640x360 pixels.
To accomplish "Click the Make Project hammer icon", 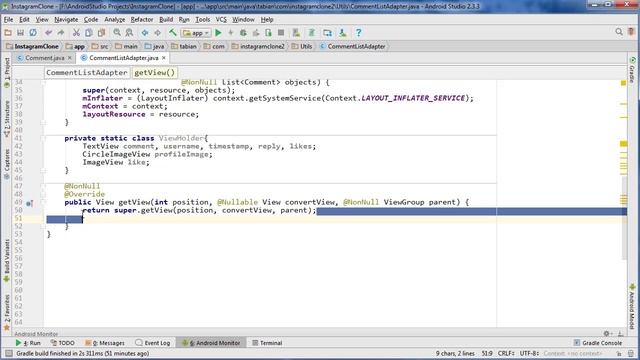I will (173, 33).
